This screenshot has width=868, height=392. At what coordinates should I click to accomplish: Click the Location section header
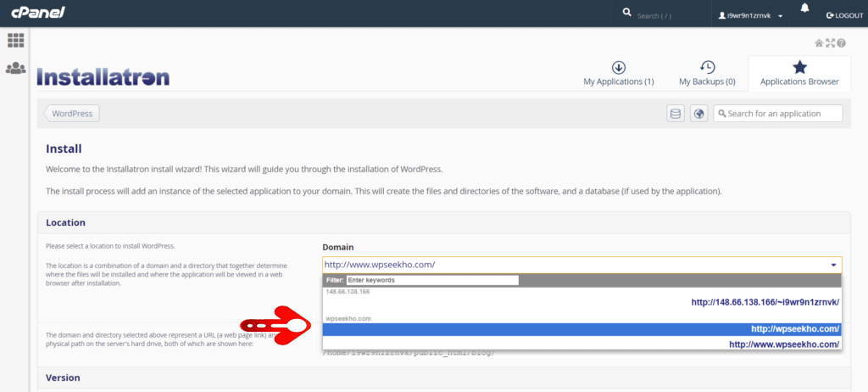pos(443,222)
